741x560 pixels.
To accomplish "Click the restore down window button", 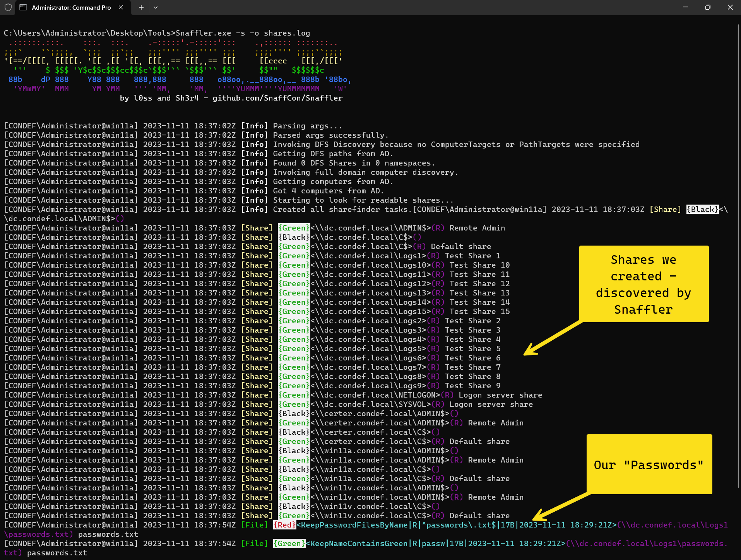I will (x=708, y=7).
